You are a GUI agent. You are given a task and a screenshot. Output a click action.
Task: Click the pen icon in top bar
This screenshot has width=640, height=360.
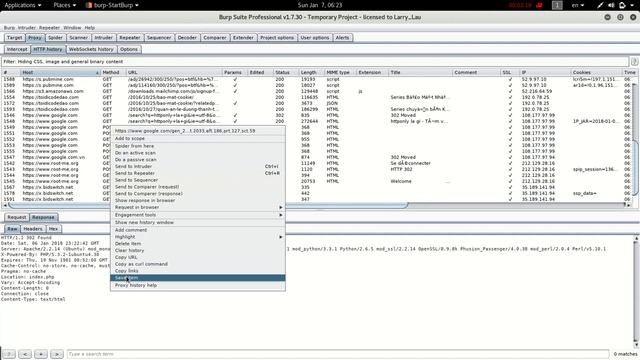click(x=600, y=5)
